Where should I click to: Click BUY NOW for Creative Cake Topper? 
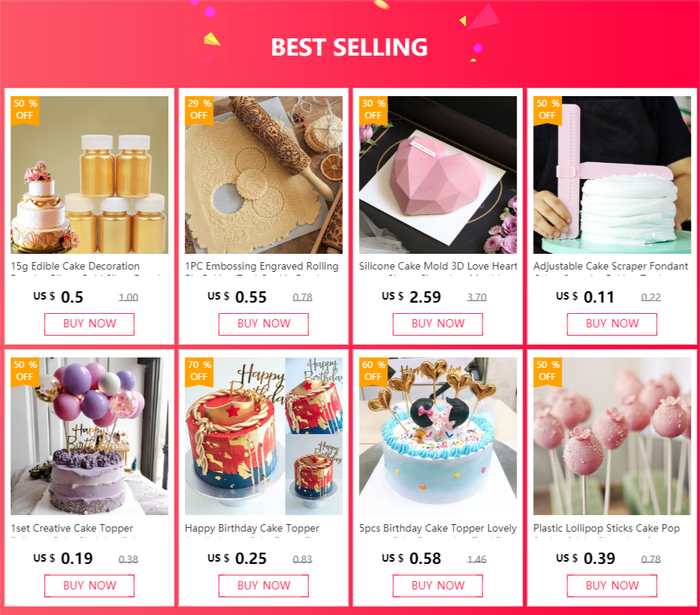pos(89,586)
